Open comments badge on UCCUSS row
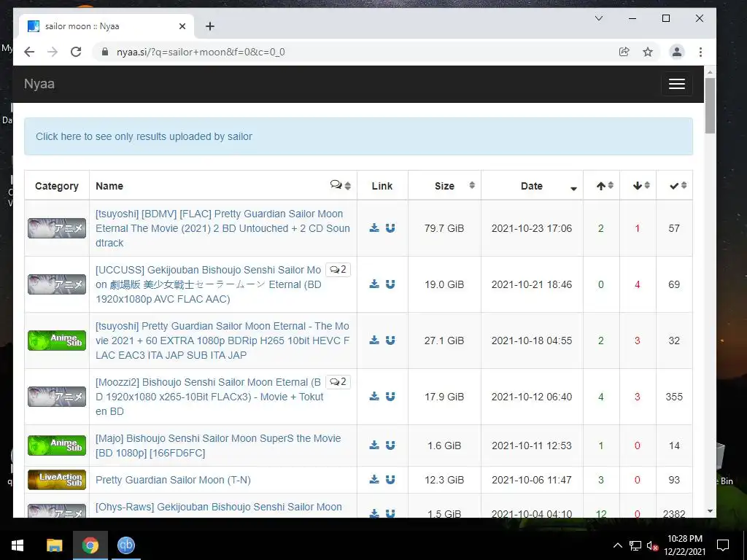This screenshot has width=747, height=560. click(x=338, y=270)
